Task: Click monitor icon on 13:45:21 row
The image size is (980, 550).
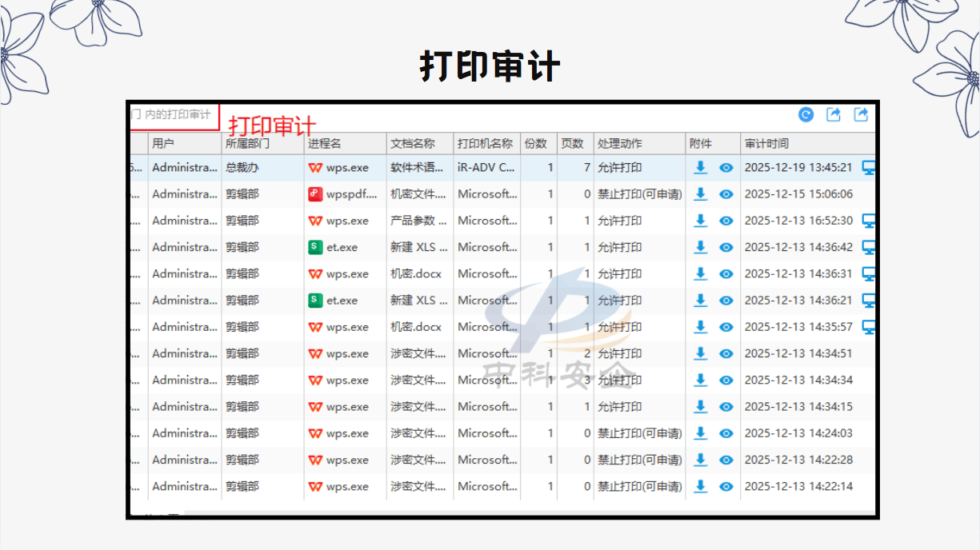Action: [x=868, y=168]
